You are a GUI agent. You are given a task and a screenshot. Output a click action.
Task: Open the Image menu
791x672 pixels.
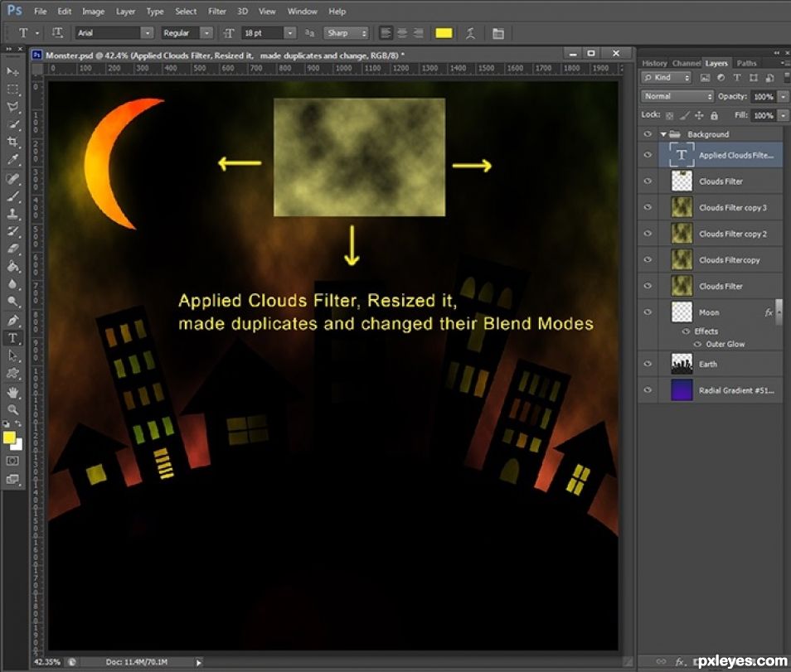[94, 11]
